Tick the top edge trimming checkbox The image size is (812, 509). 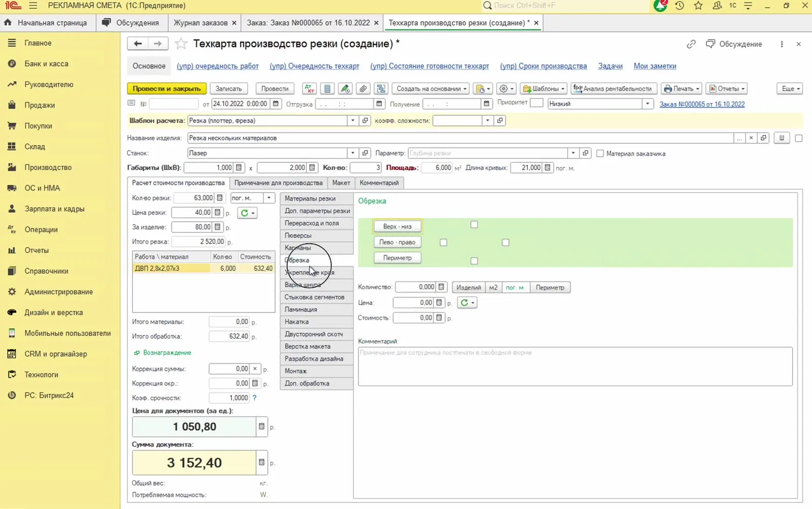474,225
